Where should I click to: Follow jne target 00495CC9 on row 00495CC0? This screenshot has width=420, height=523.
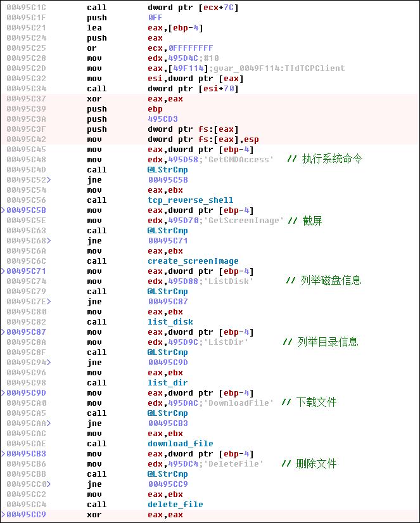pyautogui.click(x=168, y=484)
